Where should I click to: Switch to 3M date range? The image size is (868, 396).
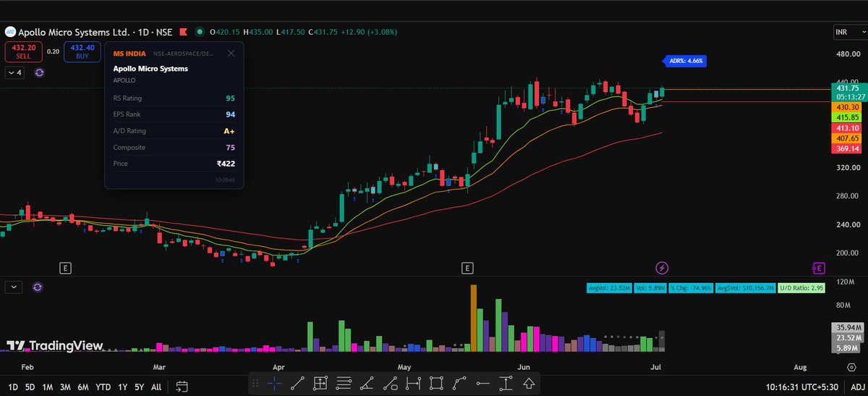tap(66, 387)
